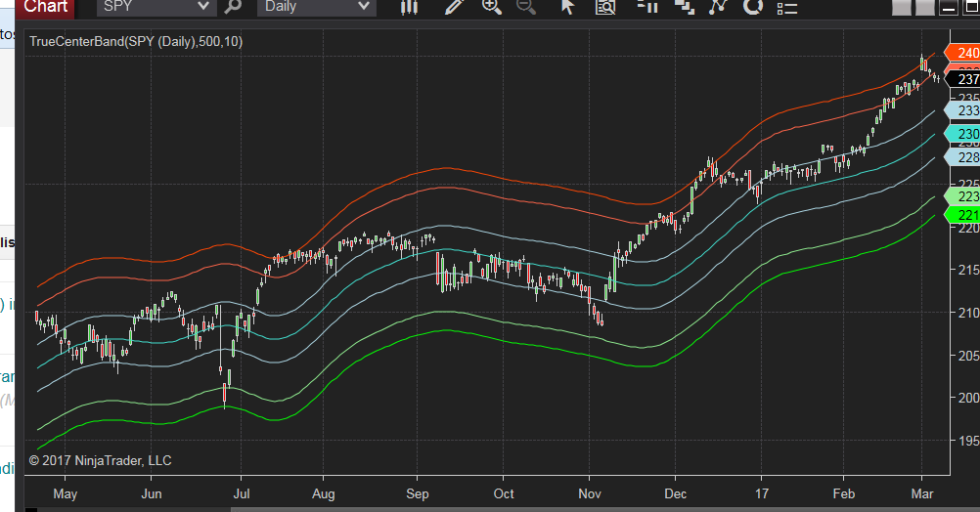Open the data box icon

point(605,7)
